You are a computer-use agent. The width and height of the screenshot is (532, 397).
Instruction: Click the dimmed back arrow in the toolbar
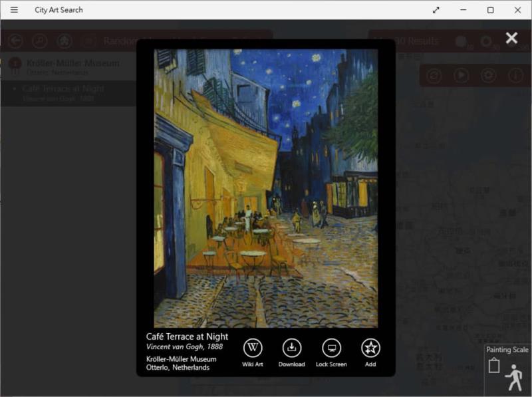(15, 41)
